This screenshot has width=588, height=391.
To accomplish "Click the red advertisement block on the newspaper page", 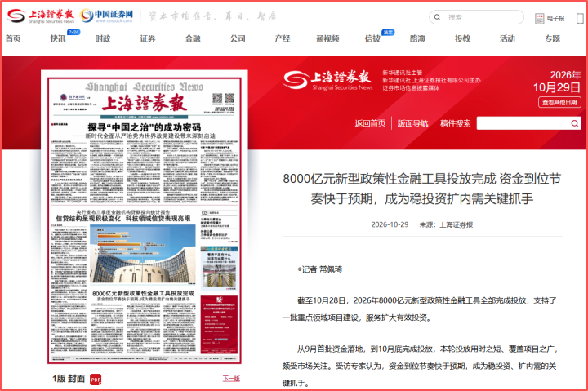I will coord(219,324).
